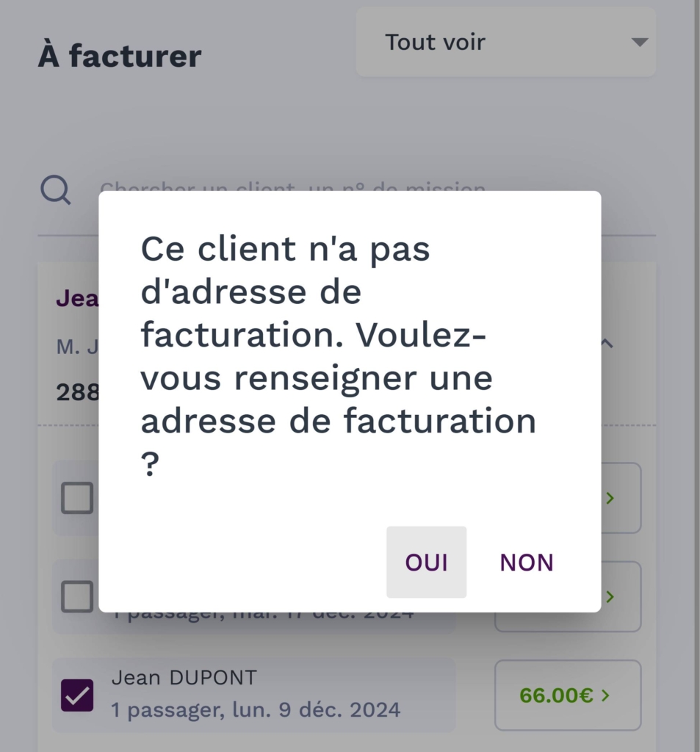Collapse the client section with the up chevron
The image size is (700, 752).
click(x=607, y=343)
